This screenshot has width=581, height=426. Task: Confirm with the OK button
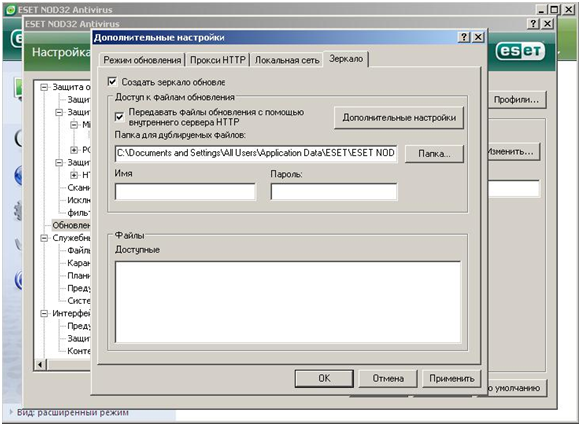pyautogui.click(x=324, y=378)
